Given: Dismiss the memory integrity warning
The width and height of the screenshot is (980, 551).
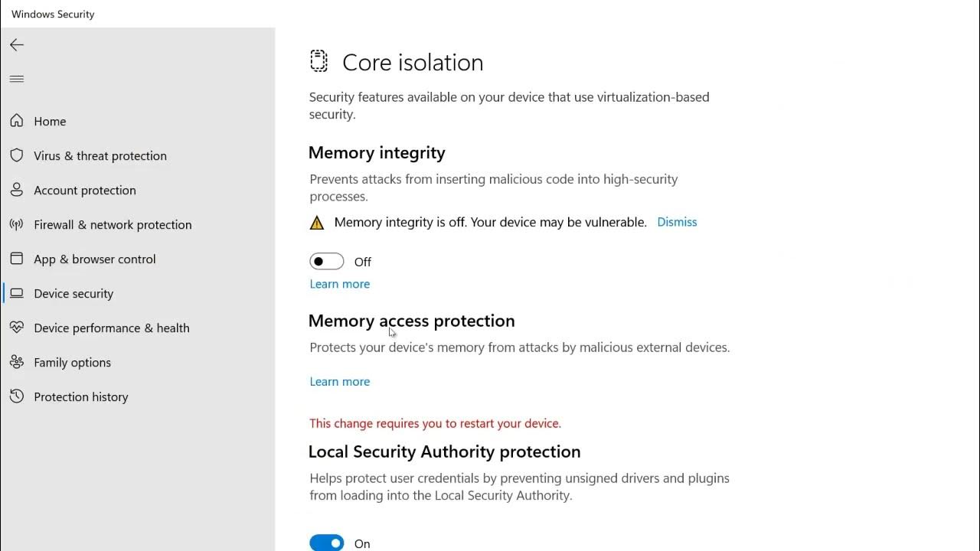Looking at the screenshot, I should [677, 222].
